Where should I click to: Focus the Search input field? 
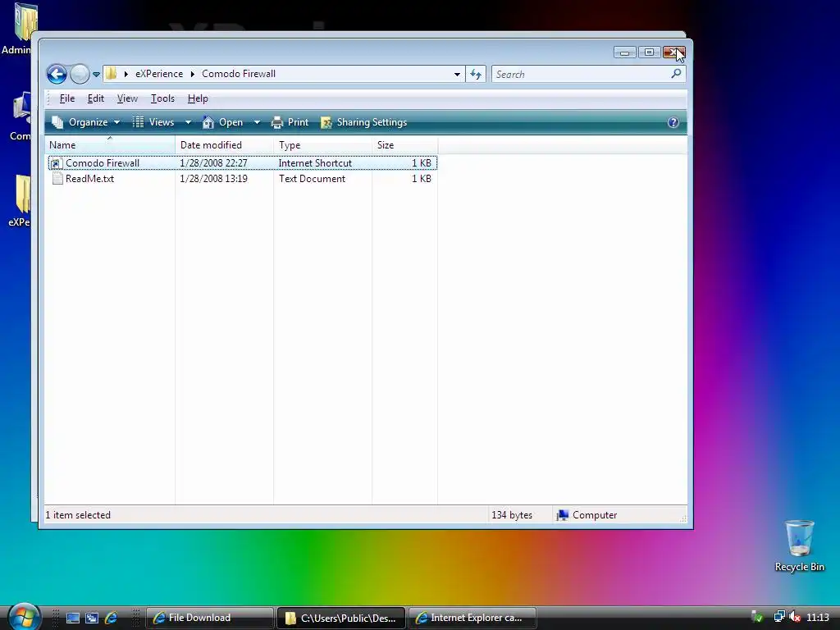tap(580, 75)
